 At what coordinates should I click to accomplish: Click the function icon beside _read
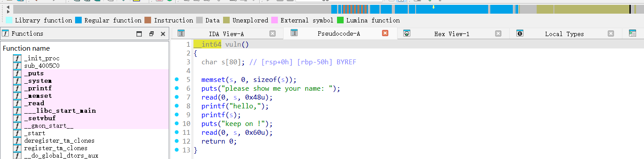point(17,103)
